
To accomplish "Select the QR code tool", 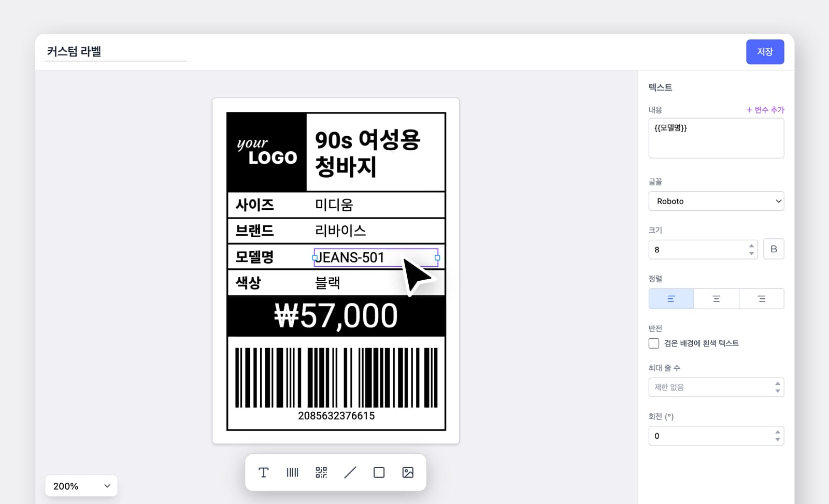I will pyautogui.click(x=321, y=472).
